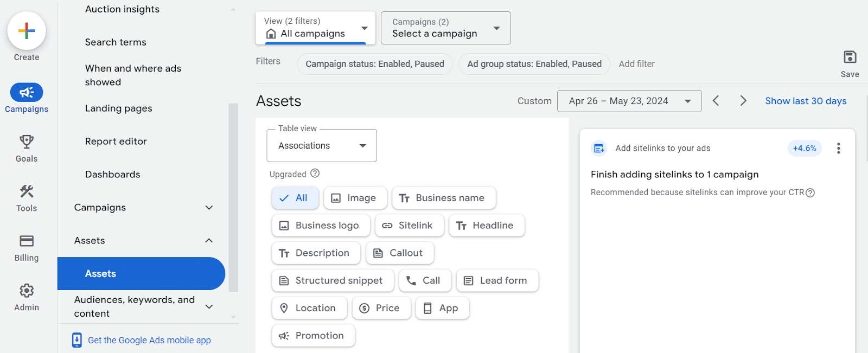868x353 pixels.
Task: Click the Create plus icon
Action: point(26,31)
